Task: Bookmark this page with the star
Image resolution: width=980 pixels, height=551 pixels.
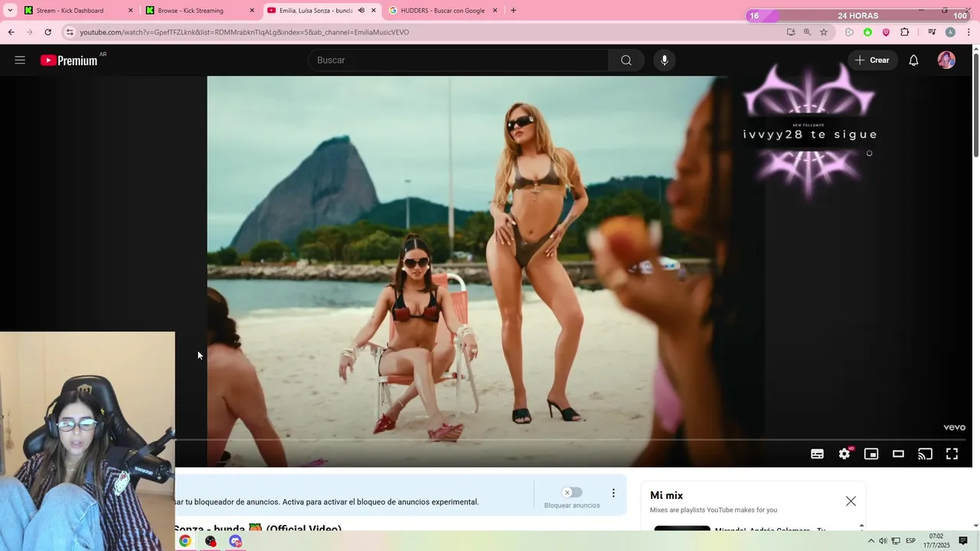Action: pyautogui.click(x=824, y=32)
